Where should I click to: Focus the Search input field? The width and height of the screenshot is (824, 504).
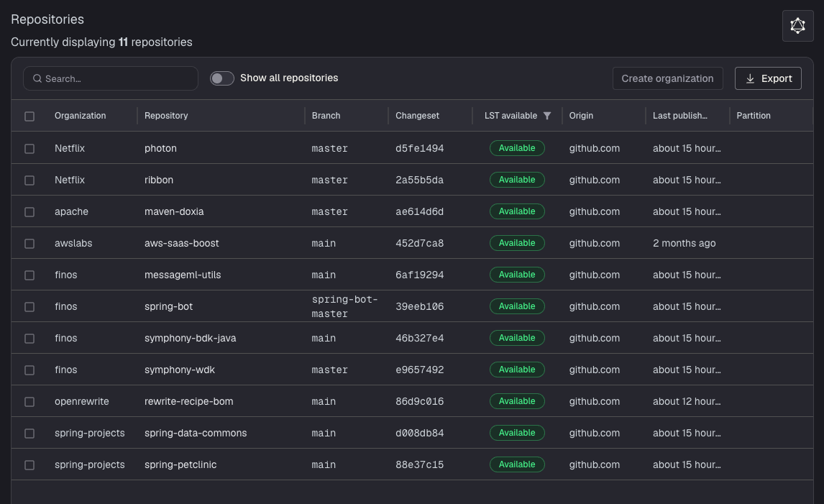(110, 78)
